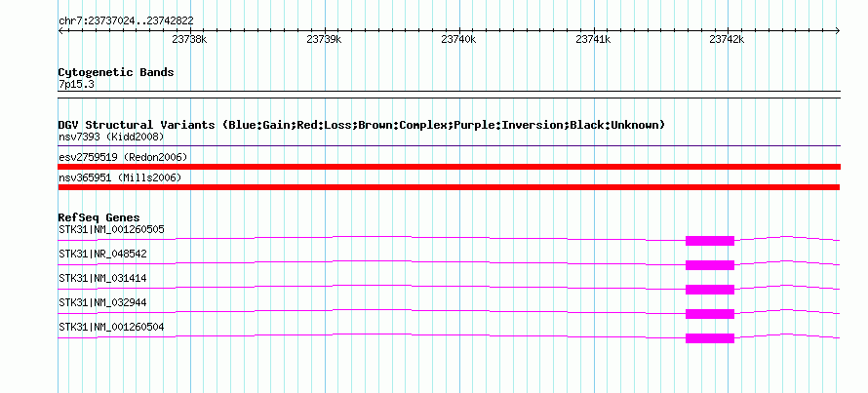Click the magenta exon block of NM_001260505

pyautogui.click(x=710, y=240)
